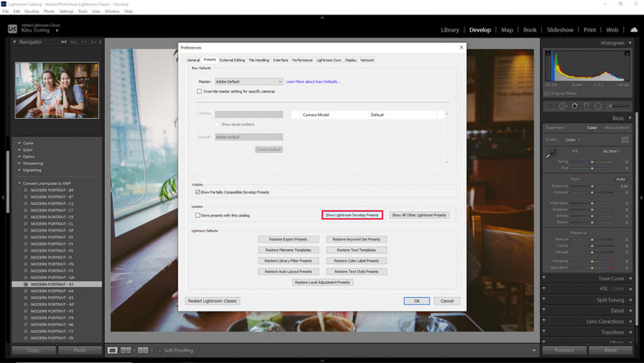Viewport: 644px width, 363px height.
Task: Click the Navigator photo thumbnail
Action: point(57,91)
